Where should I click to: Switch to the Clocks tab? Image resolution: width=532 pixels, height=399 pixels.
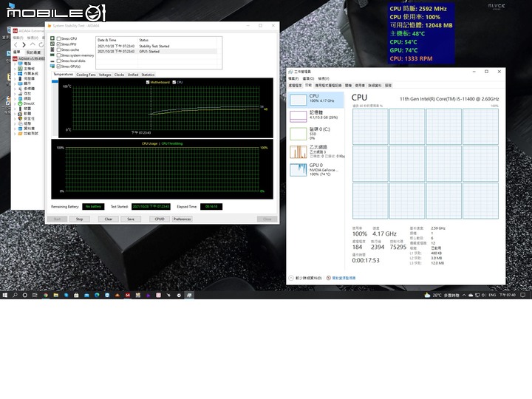click(x=119, y=75)
